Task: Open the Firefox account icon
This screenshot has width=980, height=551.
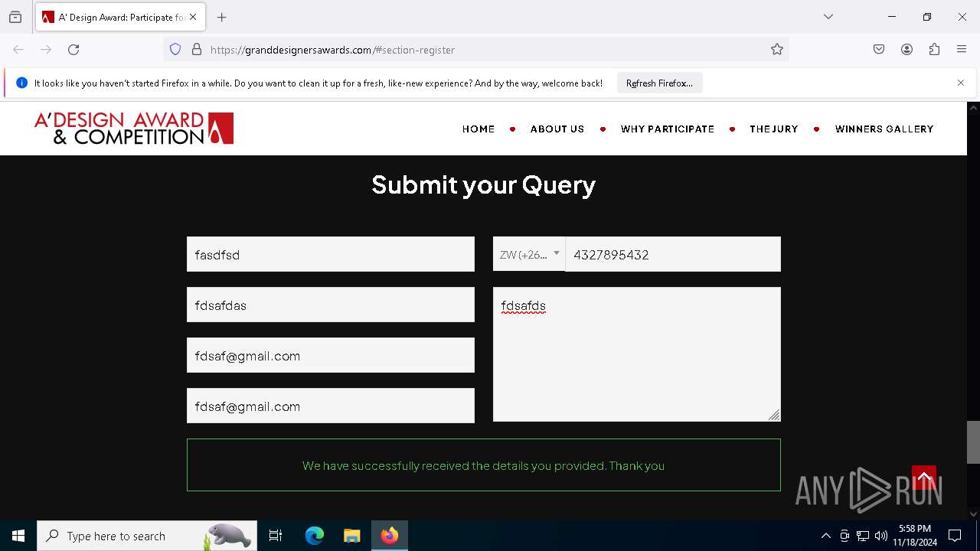Action: click(906, 50)
